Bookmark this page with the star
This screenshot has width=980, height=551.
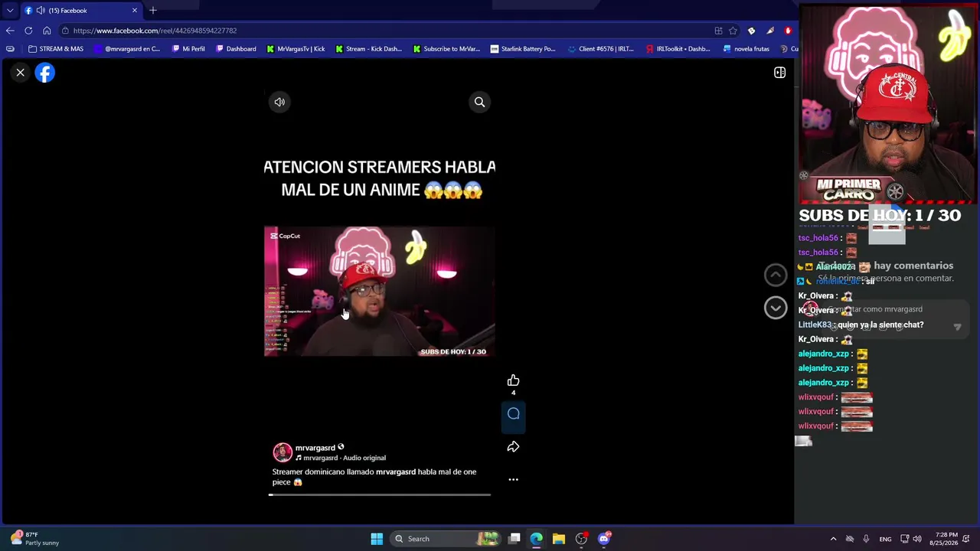(x=733, y=31)
